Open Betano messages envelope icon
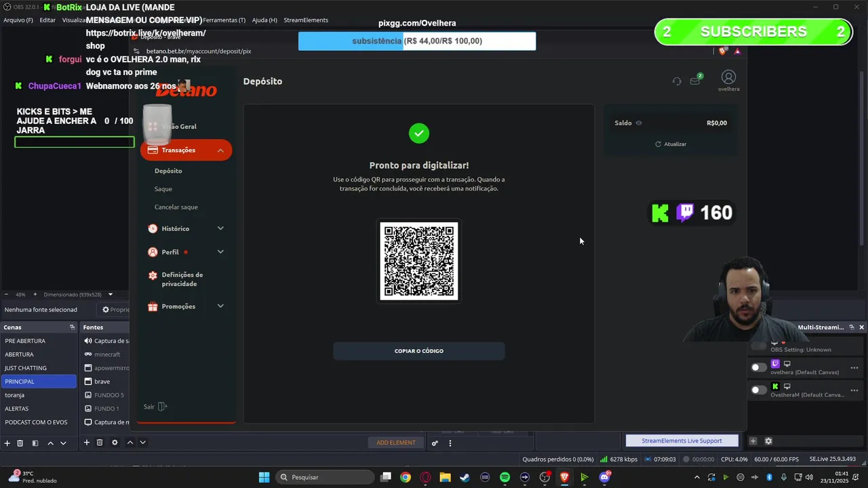This screenshot has height=488, width=868. 695,81
